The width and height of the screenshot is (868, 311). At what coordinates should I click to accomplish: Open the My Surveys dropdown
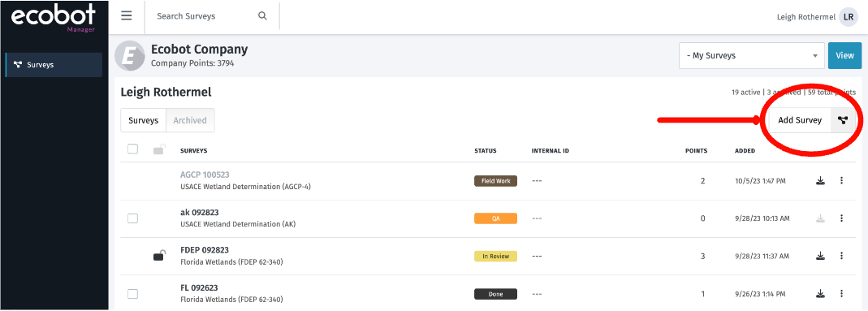[752, 56]
